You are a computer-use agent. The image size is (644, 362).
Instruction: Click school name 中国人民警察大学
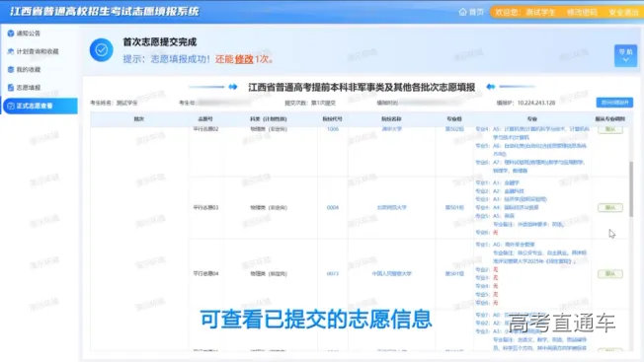(x=391, y=273)
